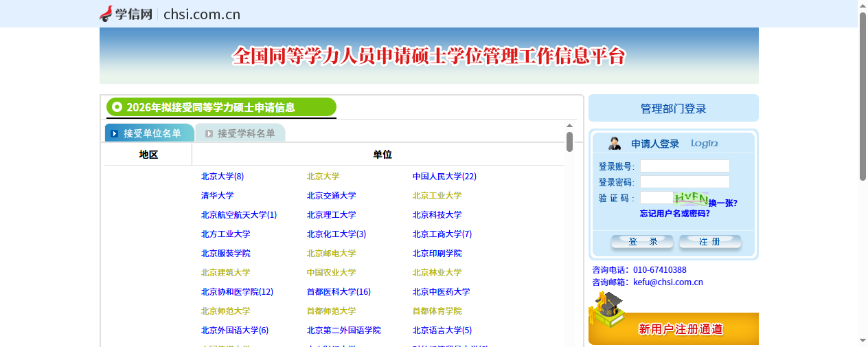This screenshot has height=347, width=868.
Task: Open the 新用户注册通道 banner
Action: click(x=674, y=328)
